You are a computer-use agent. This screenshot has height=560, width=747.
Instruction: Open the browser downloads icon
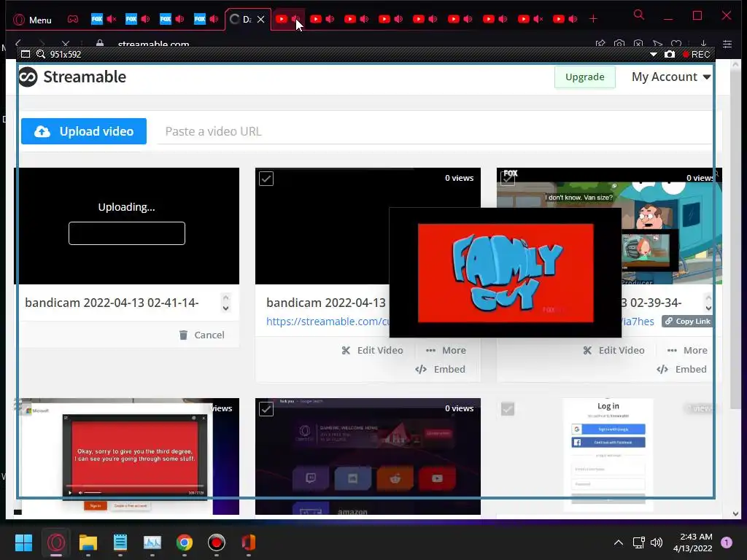pyautogui.click(x=703, y=44)
